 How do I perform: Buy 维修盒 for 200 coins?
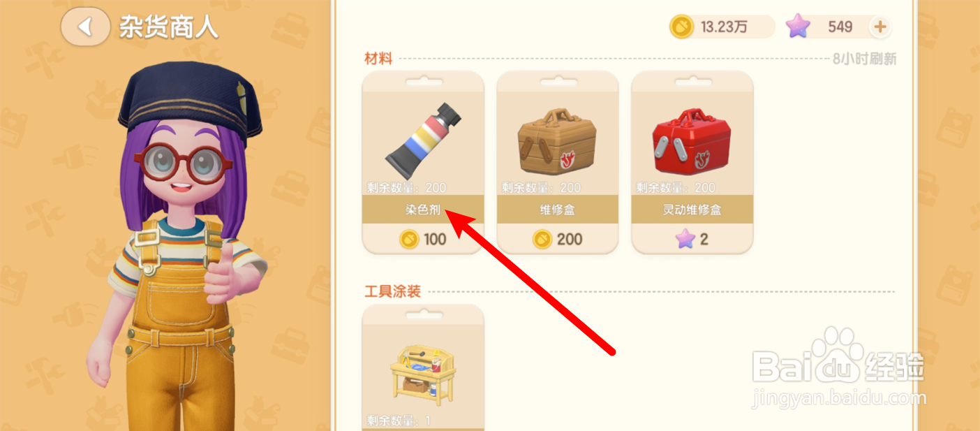point(557,240)
